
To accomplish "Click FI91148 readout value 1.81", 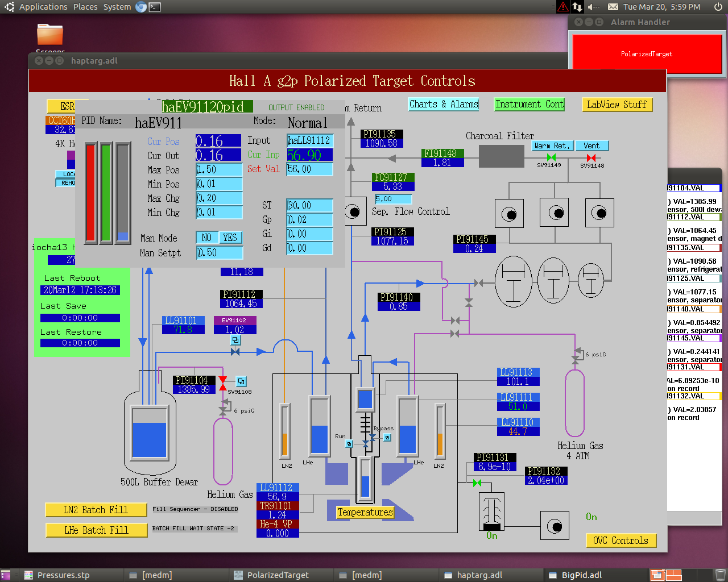I will coord(442,162).
